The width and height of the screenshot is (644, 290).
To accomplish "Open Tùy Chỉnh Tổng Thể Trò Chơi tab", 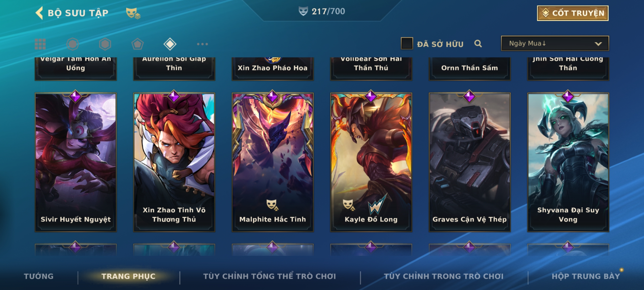I will (x=269, y=276).
